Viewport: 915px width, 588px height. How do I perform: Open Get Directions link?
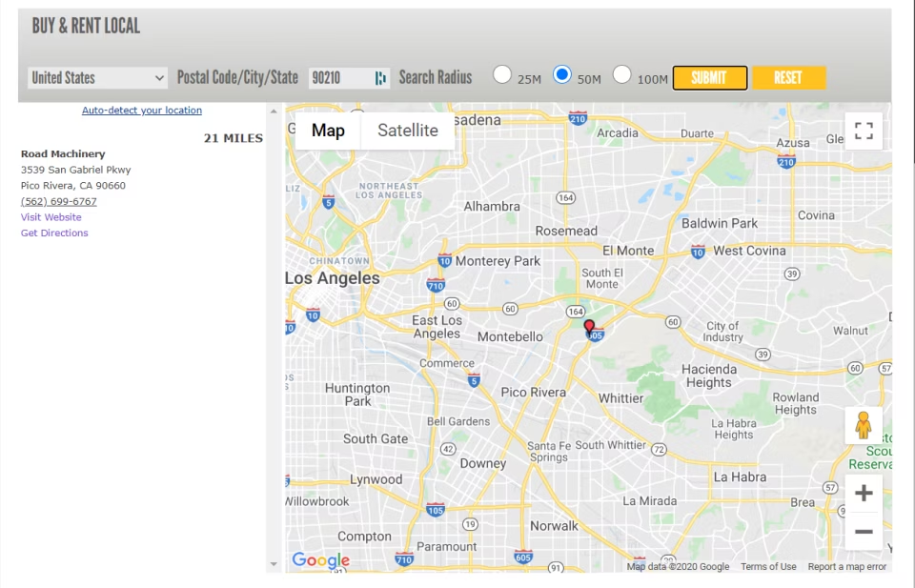coord(54,233)
